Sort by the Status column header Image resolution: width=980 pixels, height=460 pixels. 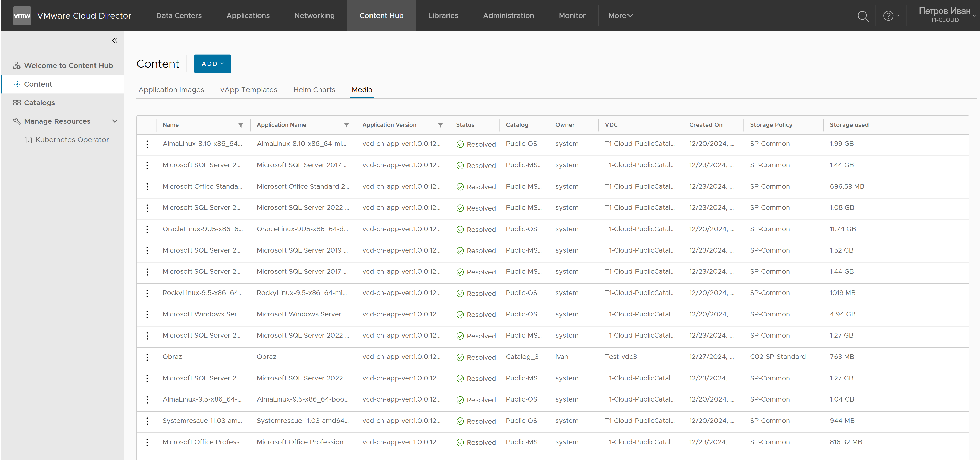(x=465, y=125)
